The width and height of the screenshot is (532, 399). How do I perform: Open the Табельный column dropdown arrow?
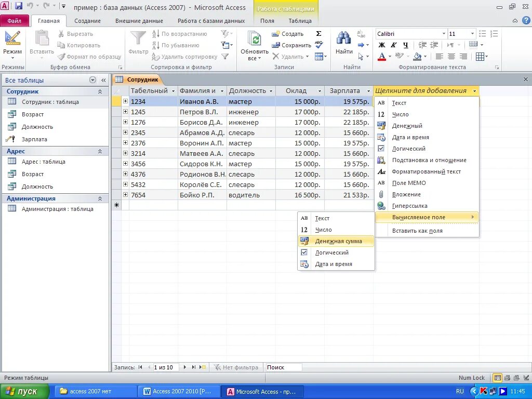click(x=173, y=91)
